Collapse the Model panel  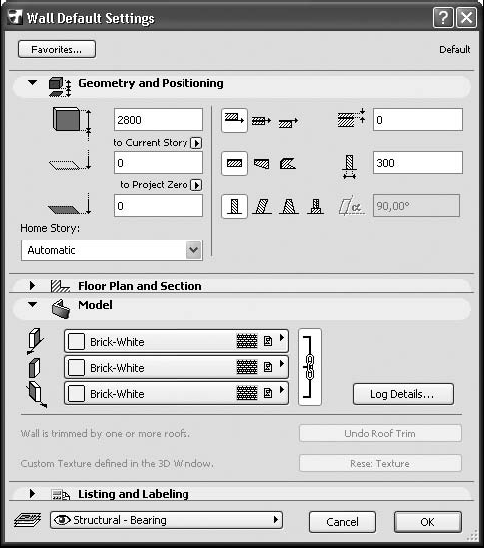tap(32, 304)
